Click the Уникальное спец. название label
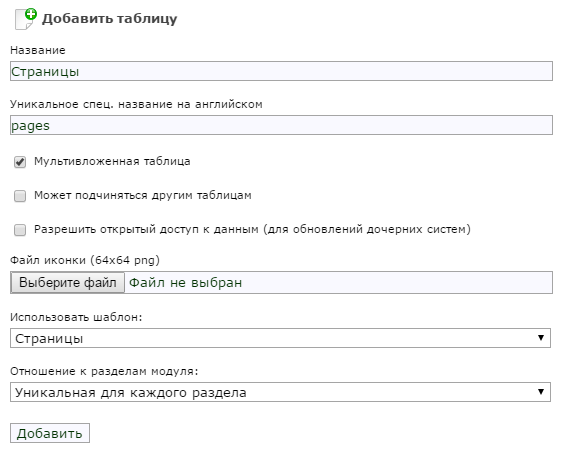Image resolution: width=562 pixels, height=453 pixels. (x=136, y=104)
